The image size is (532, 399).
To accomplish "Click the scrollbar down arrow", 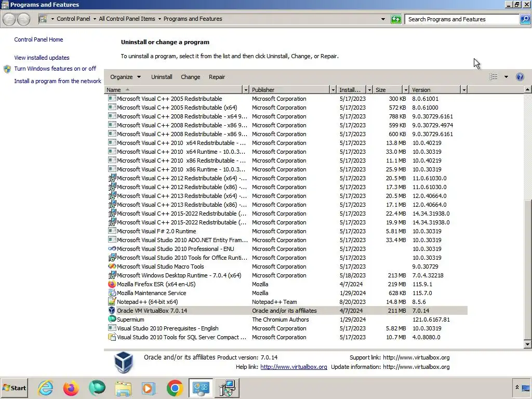I will [527, 344].
